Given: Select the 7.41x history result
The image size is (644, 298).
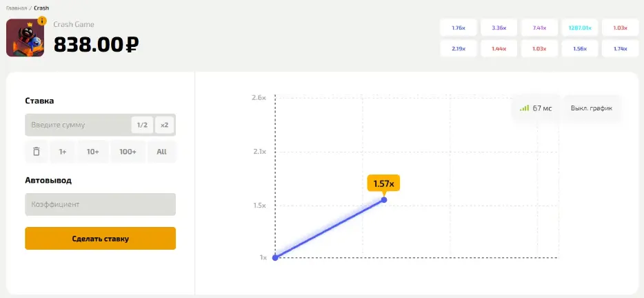Looking at the screenshot, I should [x=539, y=28].
